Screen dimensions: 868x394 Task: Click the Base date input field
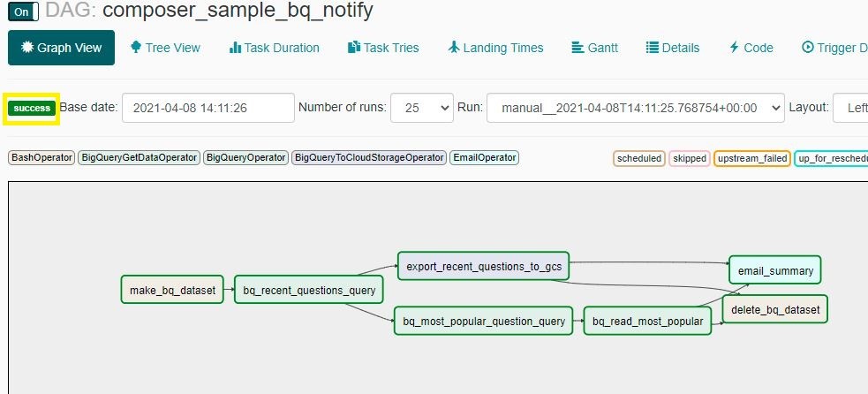[208, 108]
